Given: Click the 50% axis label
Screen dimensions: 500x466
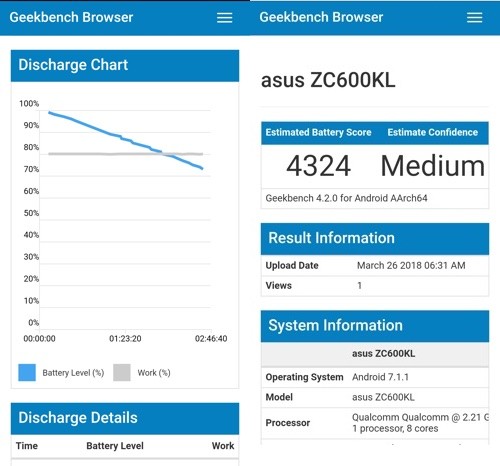Looking at the screenshot, I should pyautogui.click(x=31, y=213).
